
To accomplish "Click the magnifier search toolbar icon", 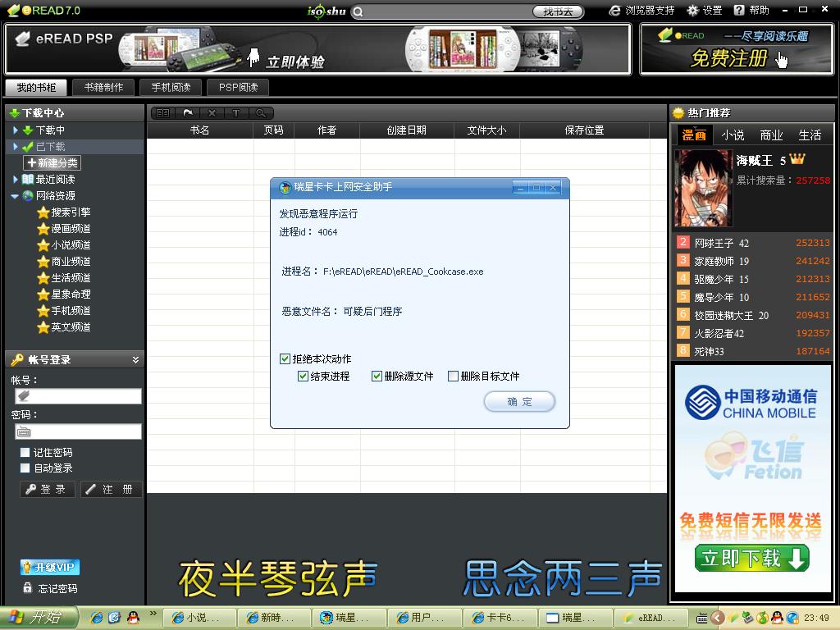I will (x=260, y=113).
